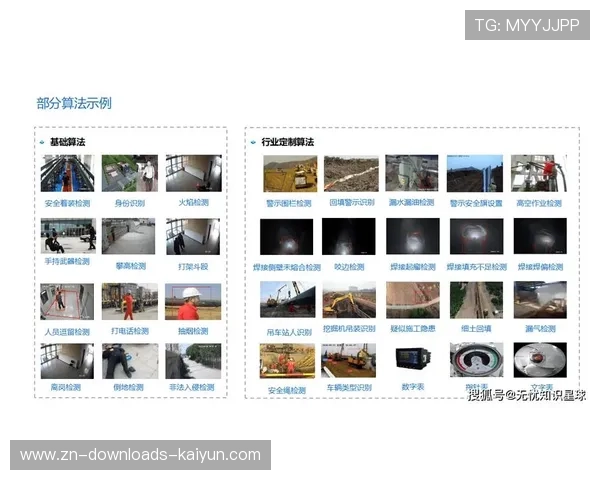Open the last thumbnail in bottom row
The image size is (600, 480).
coord(540,360)
